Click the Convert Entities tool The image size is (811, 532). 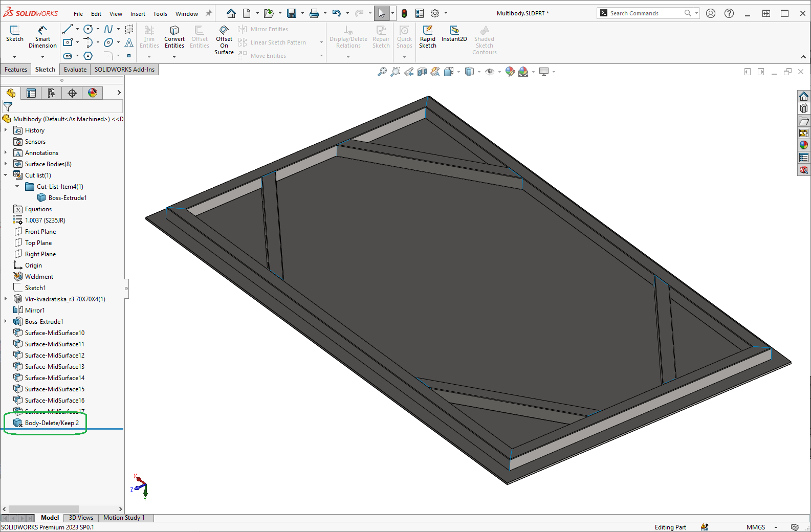click(x=174, y=37)
